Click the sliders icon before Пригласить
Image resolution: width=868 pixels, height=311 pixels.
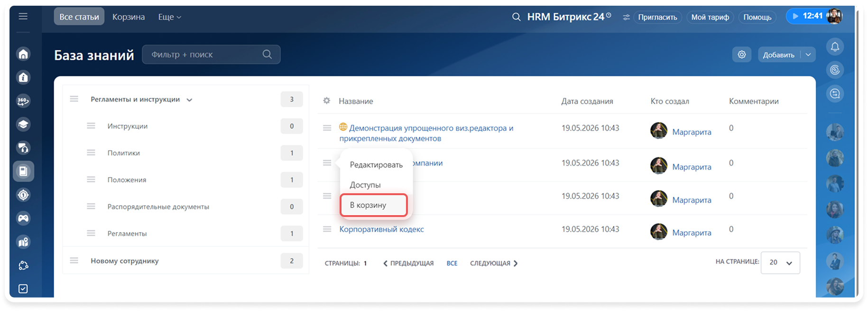pyautogui.click(x=627, y=17)
